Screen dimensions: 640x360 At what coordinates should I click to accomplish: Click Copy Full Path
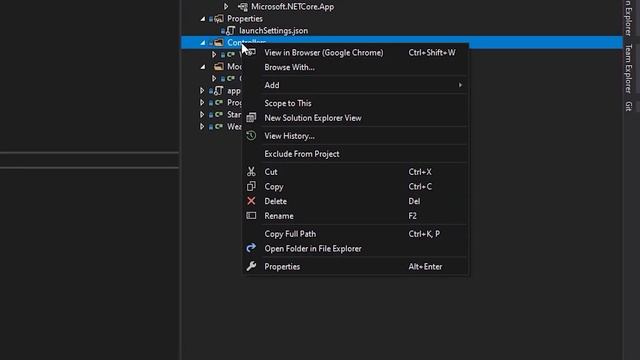[x=355, y=234]
